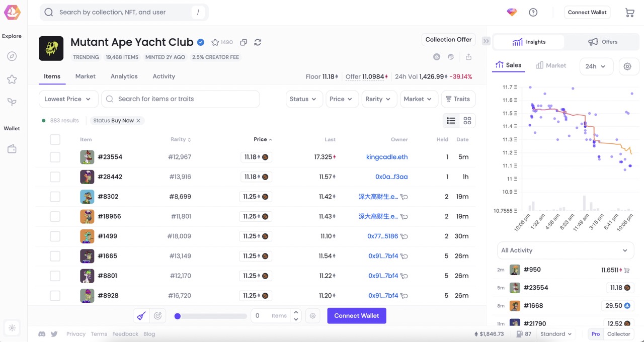Check the checkbox for item #8302
The image size is (644, 342).
55,196
